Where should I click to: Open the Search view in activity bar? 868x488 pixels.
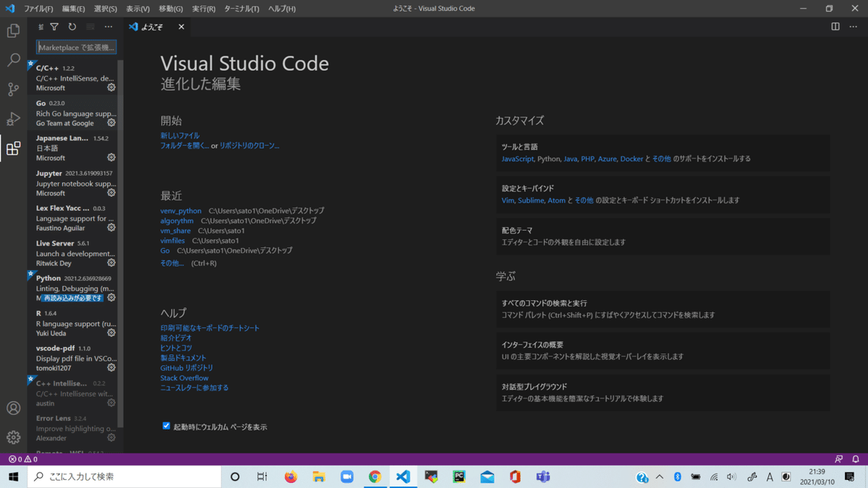pyautogui.click(x=13, y=61)
